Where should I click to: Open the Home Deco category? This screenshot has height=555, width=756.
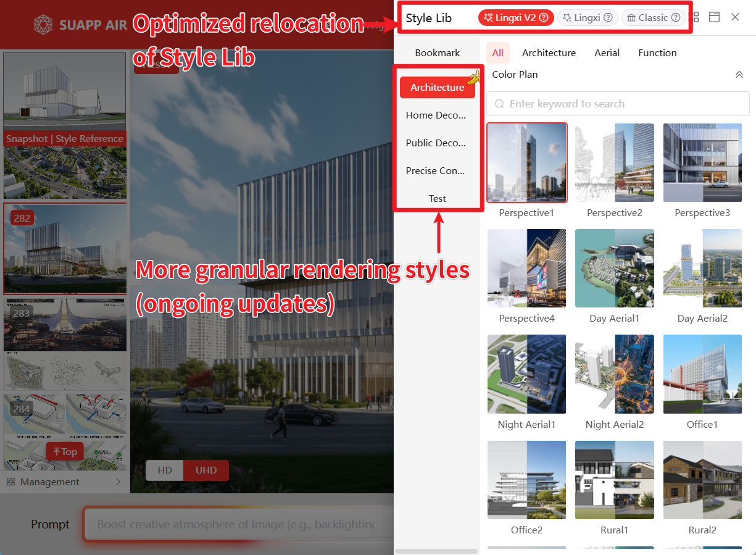[x=436, y=115]
